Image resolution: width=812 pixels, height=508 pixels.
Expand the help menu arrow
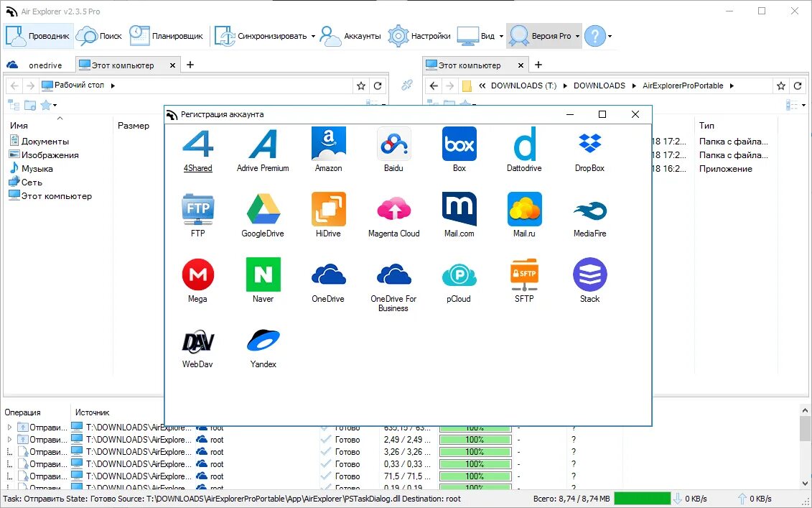coord(610,36)
